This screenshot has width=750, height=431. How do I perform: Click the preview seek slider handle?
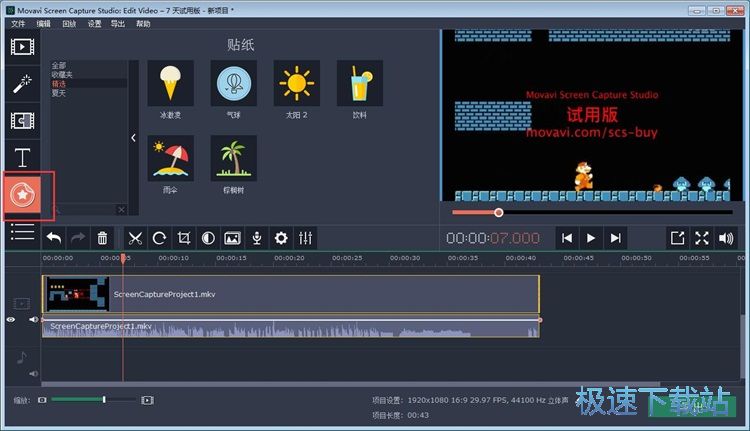pos(498,212)
